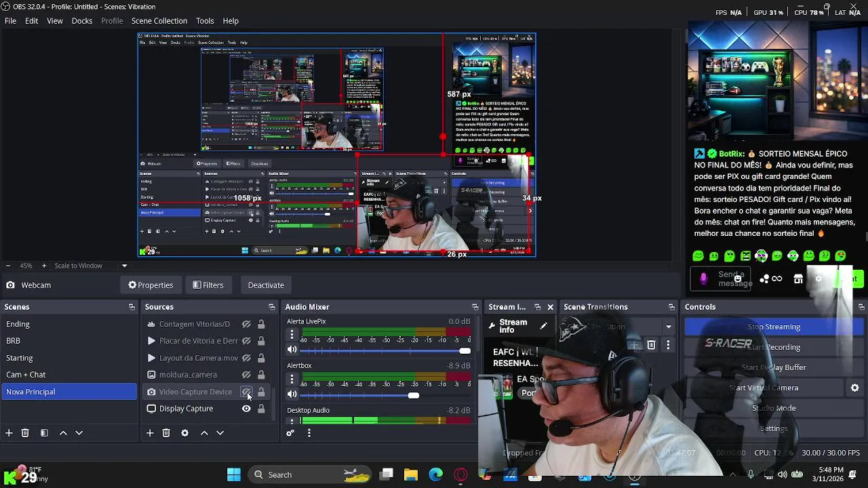Open Alertbox options dots

[292, 380]
